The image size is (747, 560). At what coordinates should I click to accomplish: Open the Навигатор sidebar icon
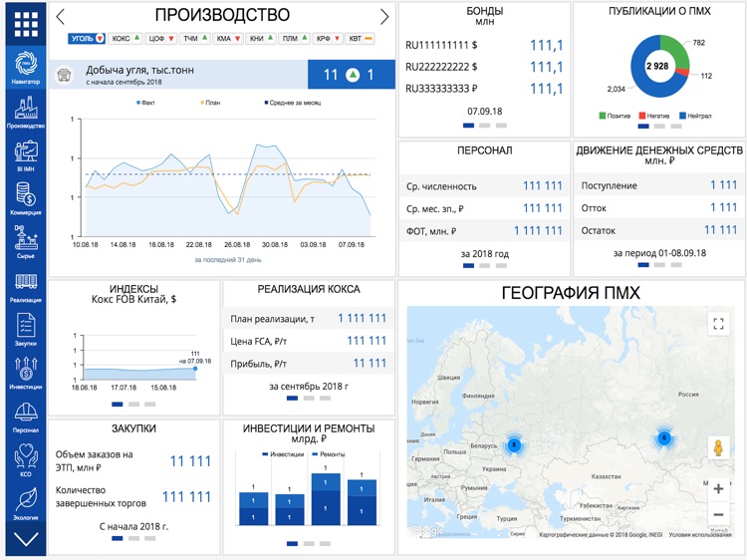[x=26, y=64]
